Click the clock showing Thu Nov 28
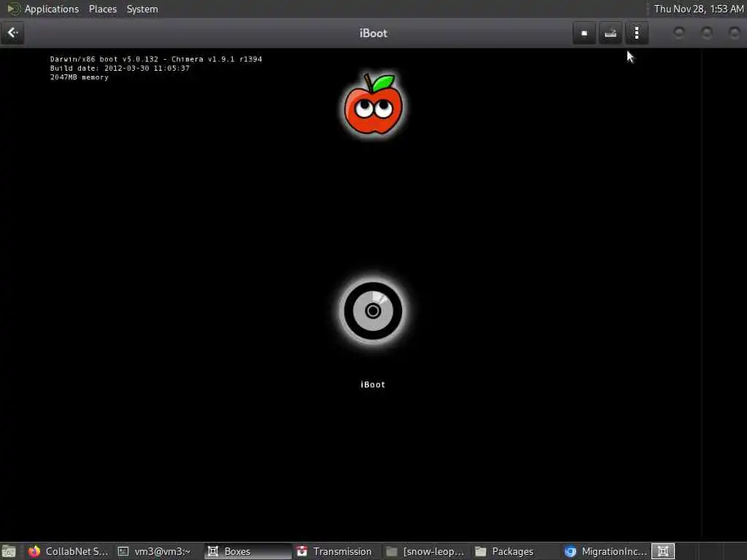The height and width of the screenshot is (560, 747). 698,9
